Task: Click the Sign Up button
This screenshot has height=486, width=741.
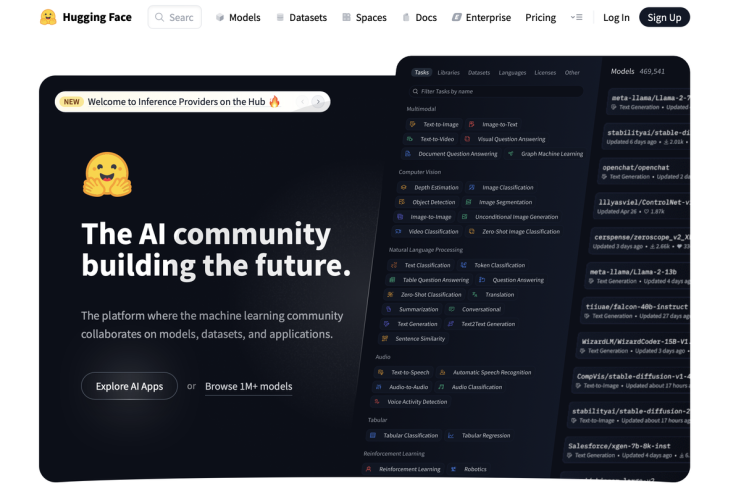Action: pos(664,17)
